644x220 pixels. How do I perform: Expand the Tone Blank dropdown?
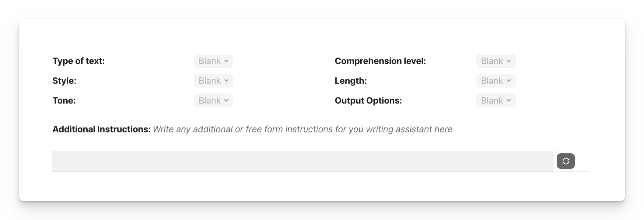coord(214,101)
